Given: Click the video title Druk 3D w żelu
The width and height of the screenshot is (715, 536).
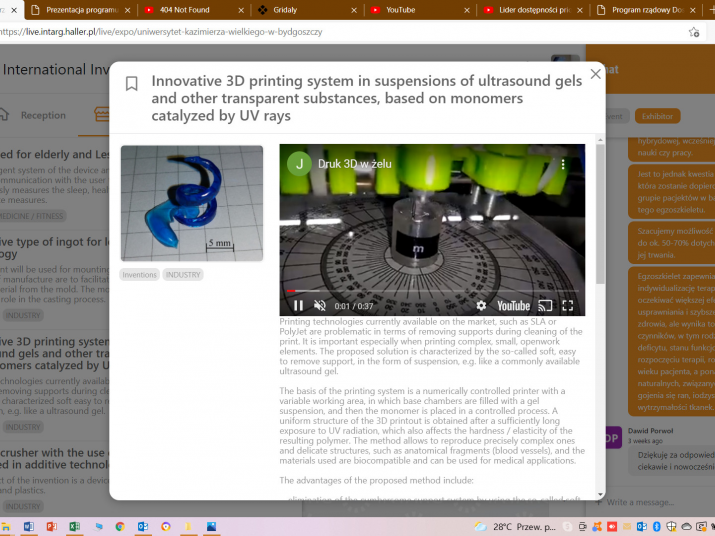Looking at the screenshot, I should [349, 163].
